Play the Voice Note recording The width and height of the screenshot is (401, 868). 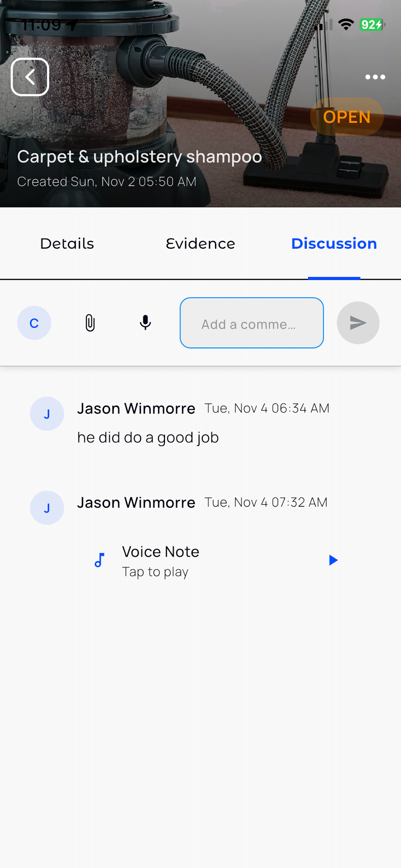pos(333,560)
